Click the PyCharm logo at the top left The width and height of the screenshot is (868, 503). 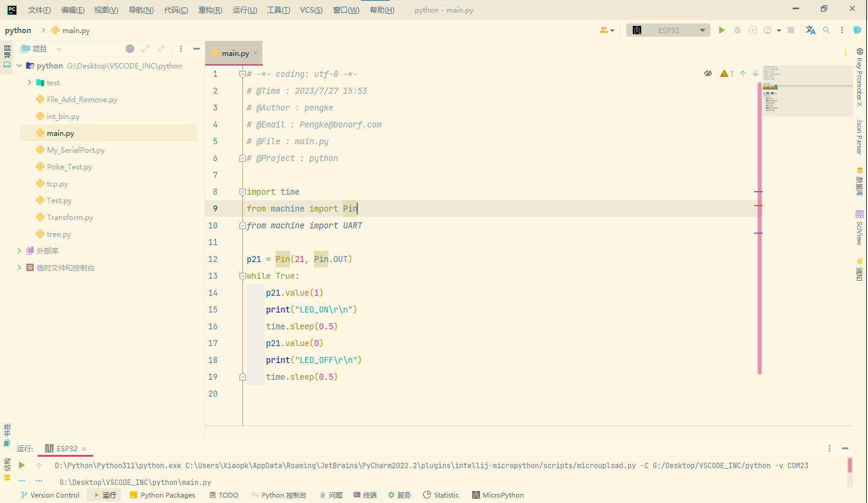pos(11,10)
